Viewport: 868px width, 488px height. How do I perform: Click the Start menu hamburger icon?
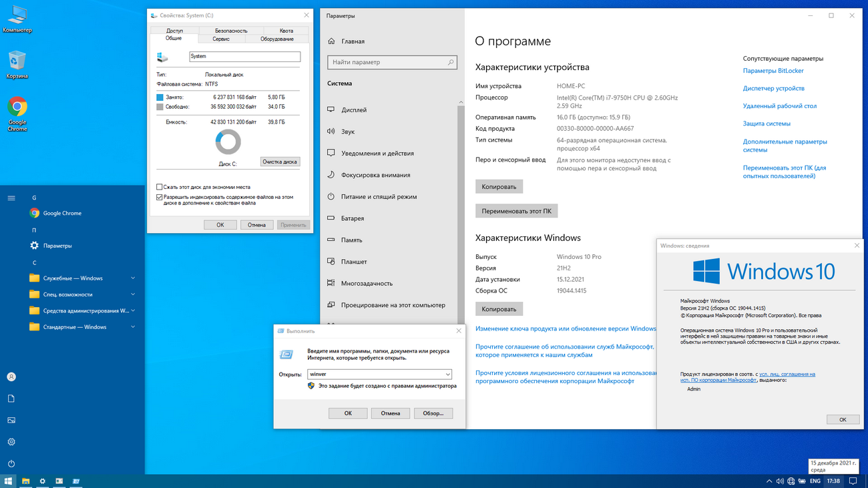(x=11, y=198)
